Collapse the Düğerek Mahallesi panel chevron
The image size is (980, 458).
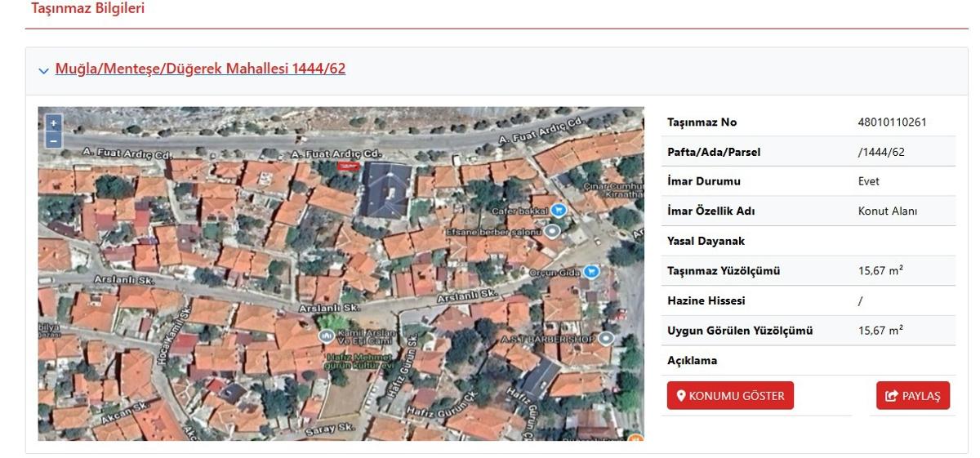coord(43,70)
